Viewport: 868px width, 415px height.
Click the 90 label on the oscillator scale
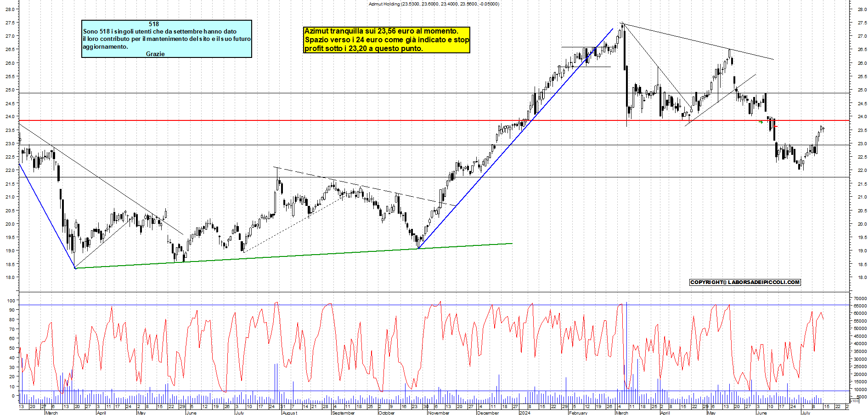pos(12,310)
